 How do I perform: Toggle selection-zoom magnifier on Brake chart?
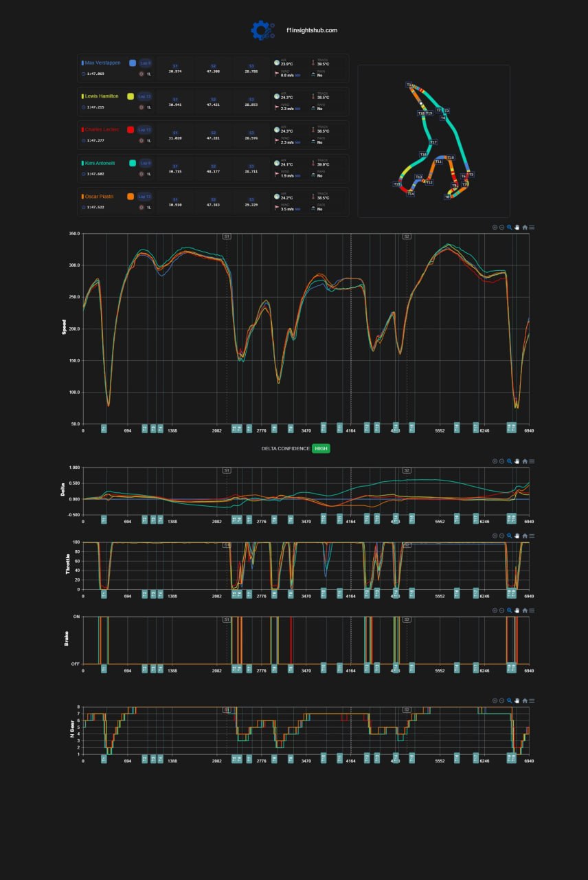click(x=509, y=610)
